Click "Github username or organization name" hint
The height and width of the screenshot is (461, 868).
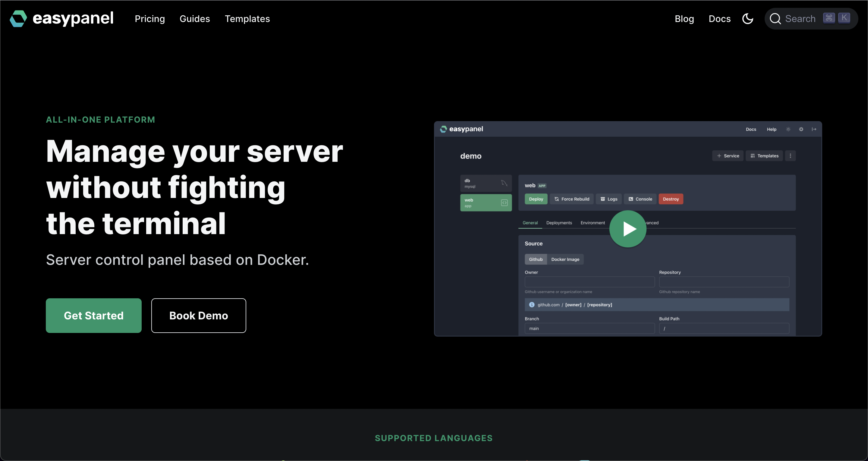point(558,292)
